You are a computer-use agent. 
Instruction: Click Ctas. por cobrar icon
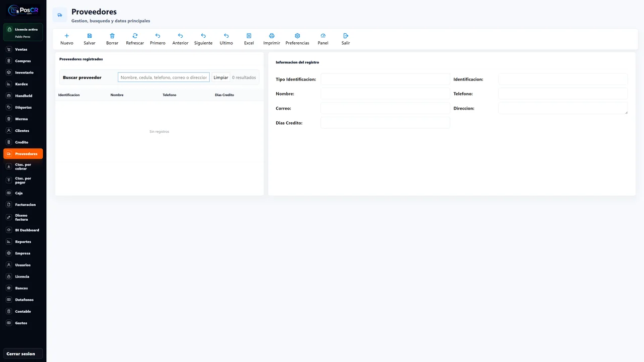pyautogui.click(x=9, y=166)
